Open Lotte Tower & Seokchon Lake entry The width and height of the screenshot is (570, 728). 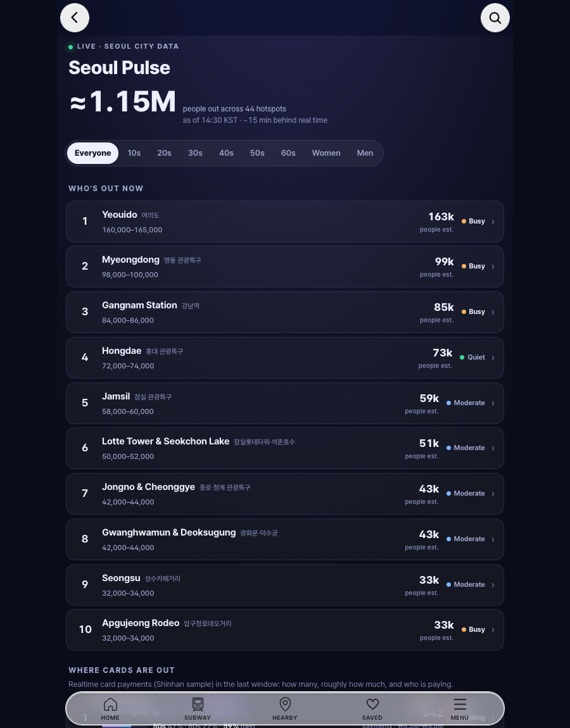(x=285, y=448)
